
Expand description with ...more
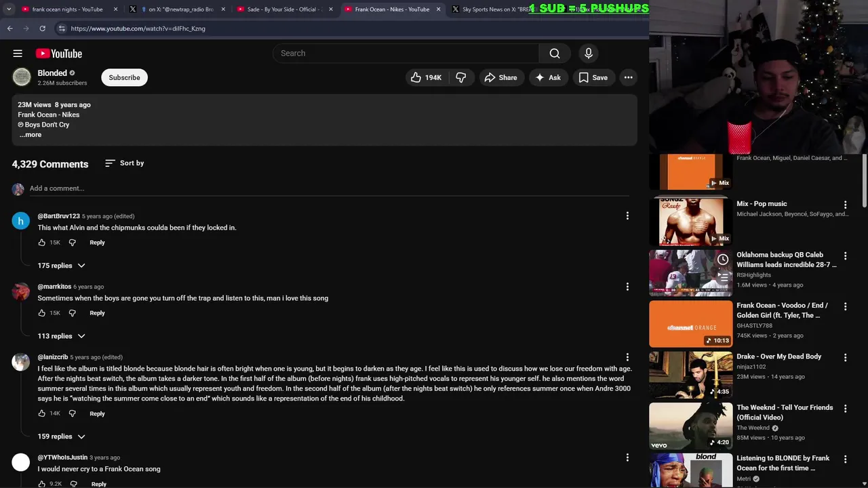click(30, 135)
